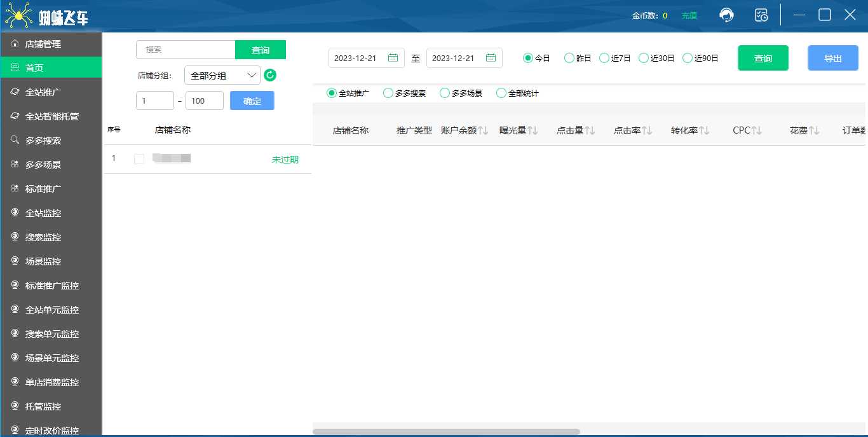Click the 推广类型 column header
This screenshot has height=437, width=868.
414,130
